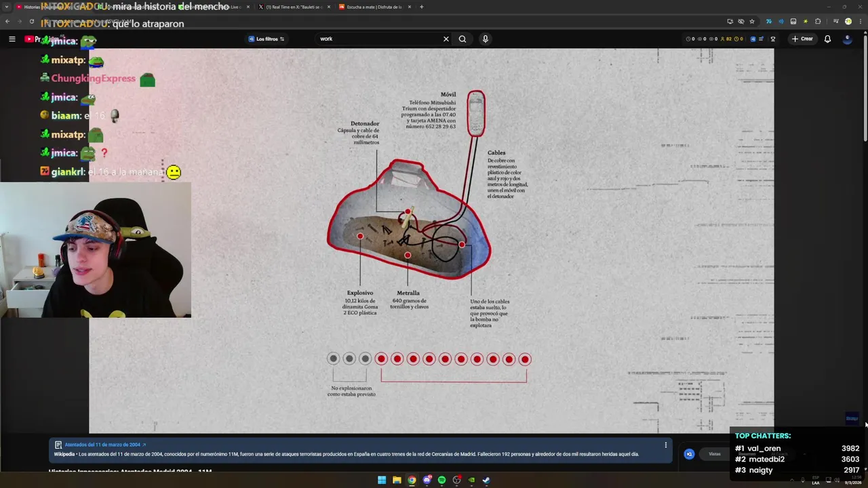Clear the search box text with X

[x=446, y=39]
